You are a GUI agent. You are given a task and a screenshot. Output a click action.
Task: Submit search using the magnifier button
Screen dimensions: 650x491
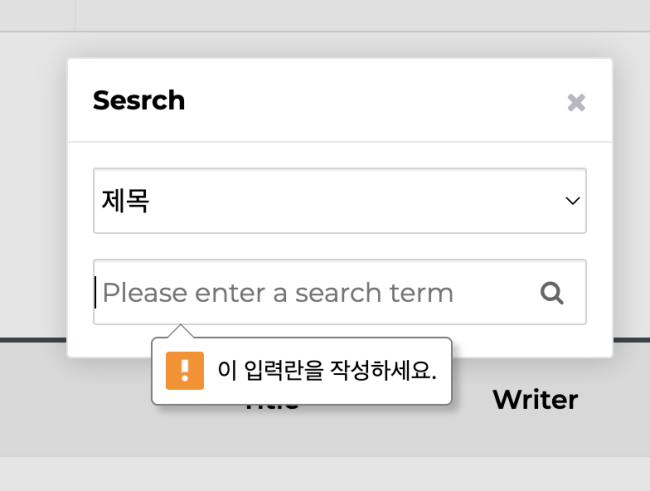(552, 293)
